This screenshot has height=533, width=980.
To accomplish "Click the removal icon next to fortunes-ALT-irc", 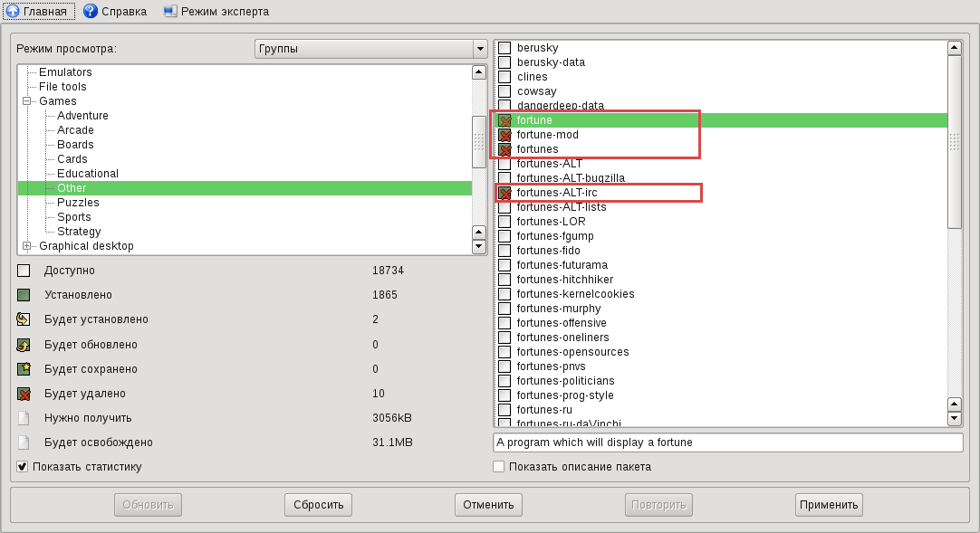I will pyautogui.click(x=505, y=193).
